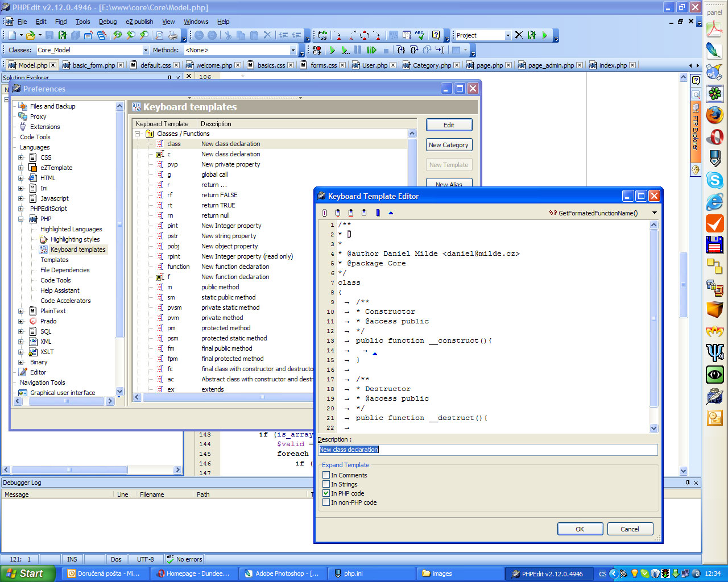Click the green play icon in Project toolbar
728x582 pixels.
pos(545,35)
